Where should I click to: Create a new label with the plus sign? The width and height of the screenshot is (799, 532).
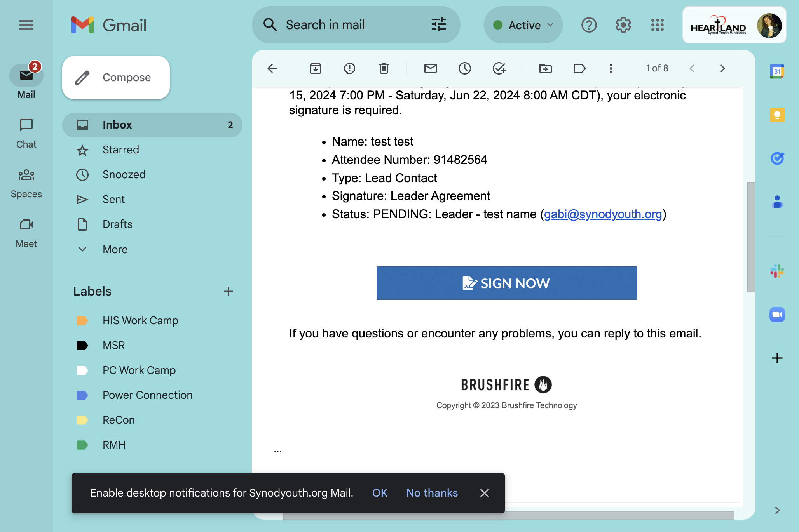point(229,291)
